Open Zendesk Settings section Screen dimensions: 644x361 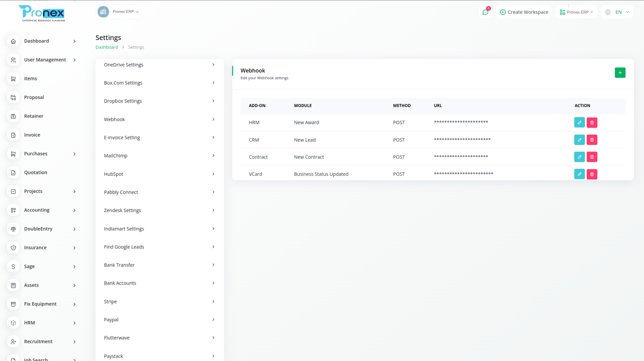pyautogui.click(x=159, y=211)
